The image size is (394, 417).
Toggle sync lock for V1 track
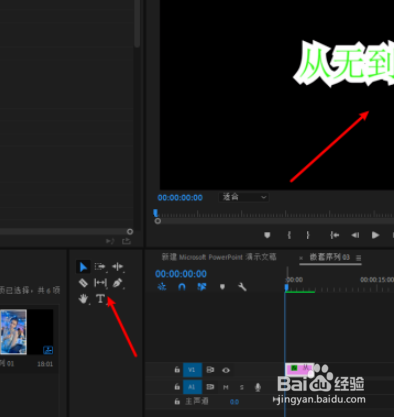[x=210, y=370]
